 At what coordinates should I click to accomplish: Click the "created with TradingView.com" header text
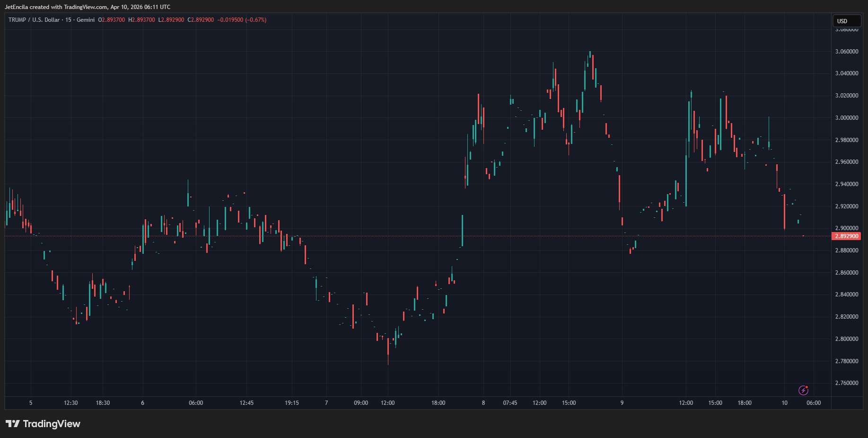pyautogui.click(x=88, y=7)
